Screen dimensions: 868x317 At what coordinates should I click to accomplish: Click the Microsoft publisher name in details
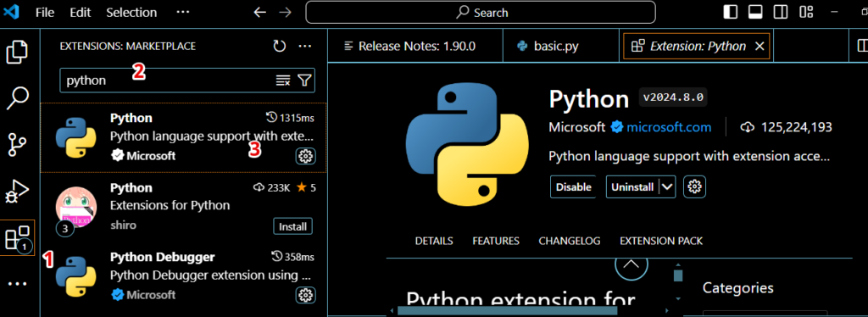[x=576, y=127]
